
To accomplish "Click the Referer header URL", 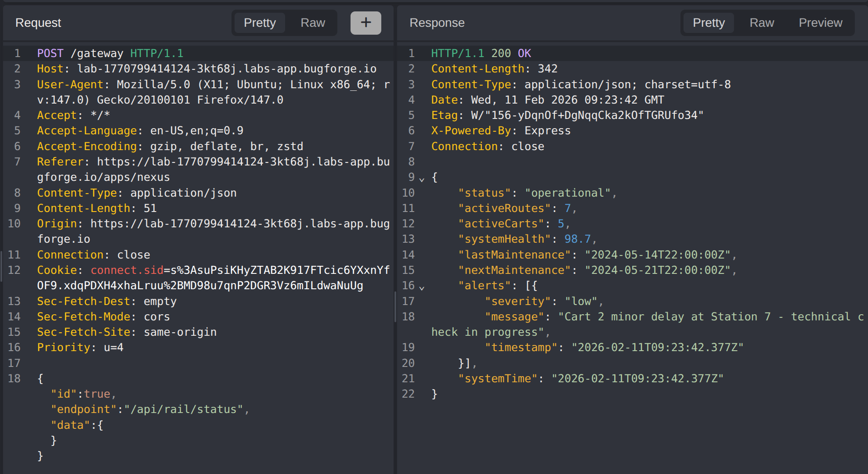I will (243, 162).
